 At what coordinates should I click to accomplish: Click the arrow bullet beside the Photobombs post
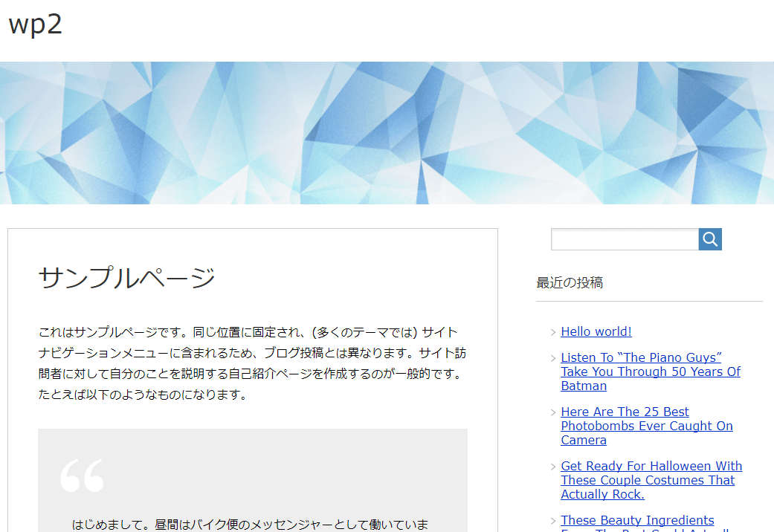(552, 413)
